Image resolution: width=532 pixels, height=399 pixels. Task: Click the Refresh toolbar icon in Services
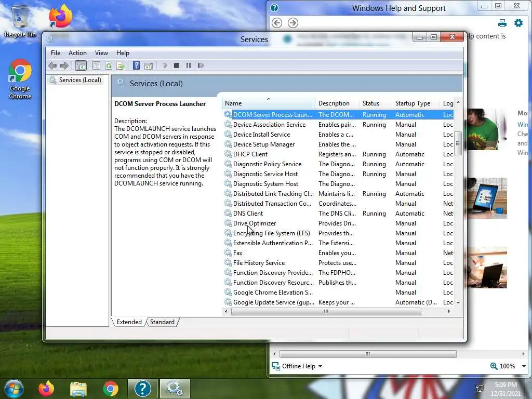coord(109,65)
